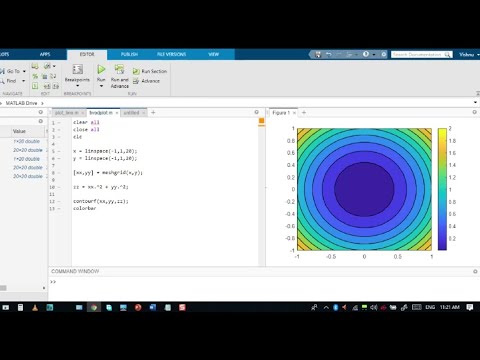Click the colorbar code line in the editor
Viewport: 480px width, 360px height.
pyautogui.click(x=85, y=208)
